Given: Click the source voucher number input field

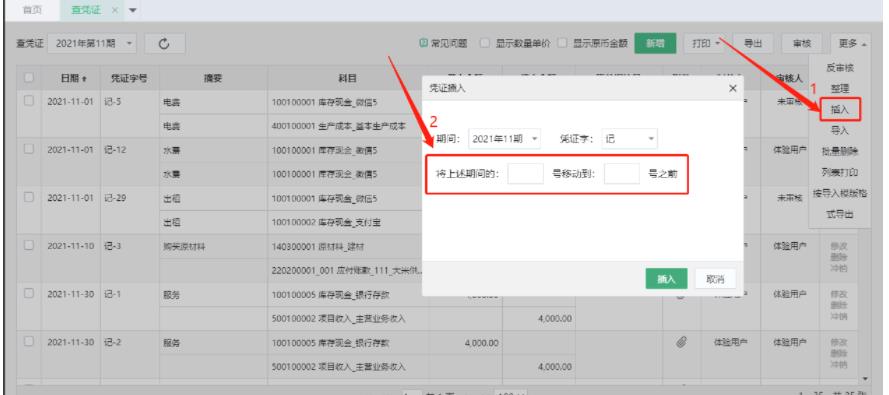Looking at the screenshot, I should coord(526,174).
